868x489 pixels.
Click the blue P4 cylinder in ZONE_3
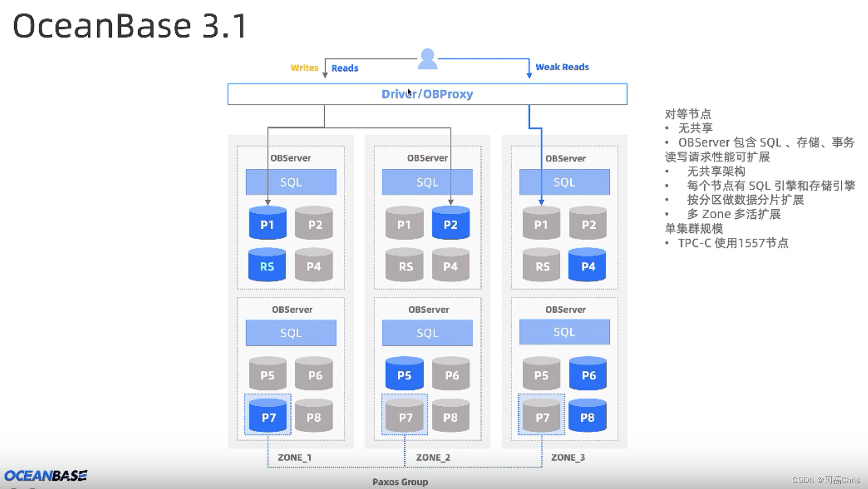[587, 264]
